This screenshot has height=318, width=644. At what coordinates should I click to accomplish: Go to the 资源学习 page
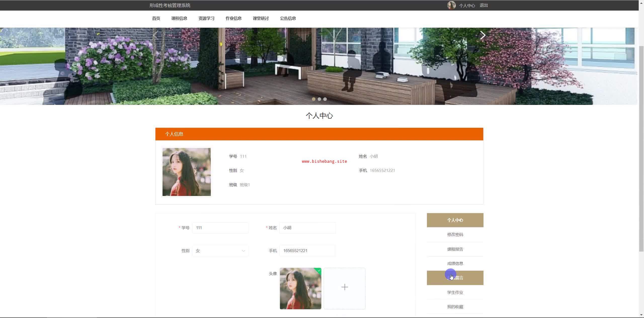coord(206,18)
